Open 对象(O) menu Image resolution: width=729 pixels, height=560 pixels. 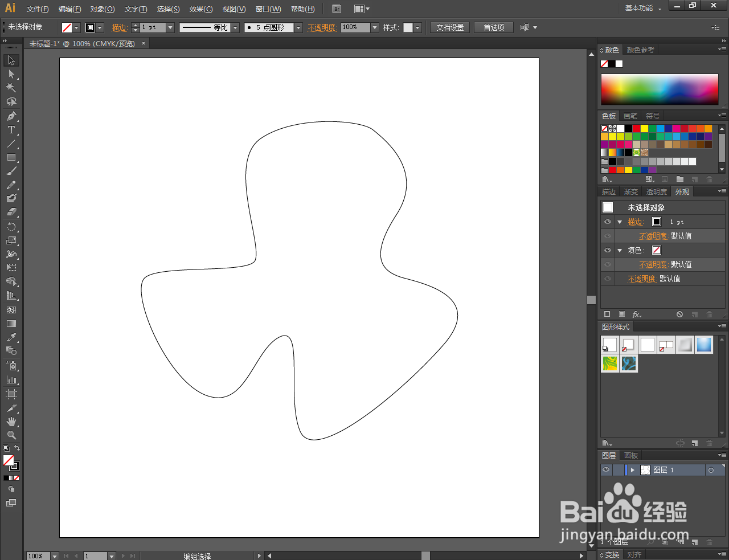pos(103,9)
